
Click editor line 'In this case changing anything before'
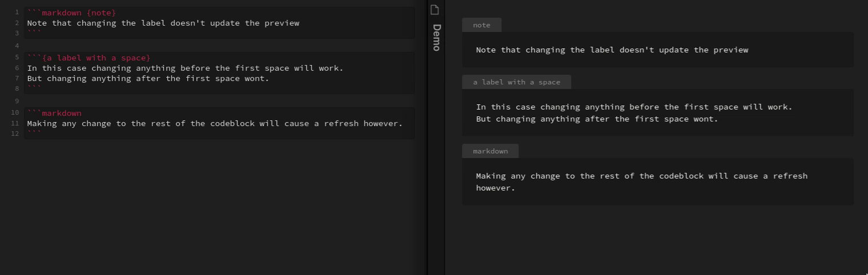185,68
